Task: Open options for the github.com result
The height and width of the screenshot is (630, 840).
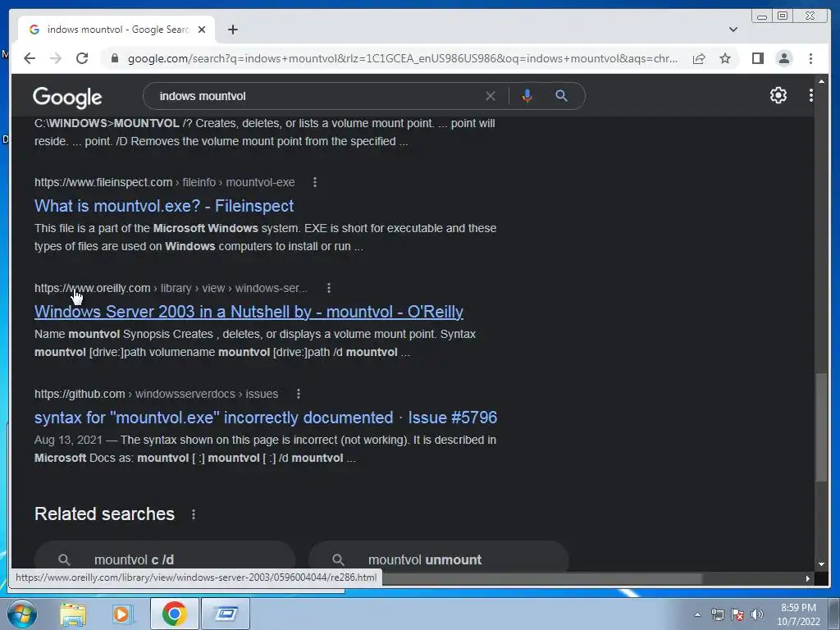Action: coord(299,394)
